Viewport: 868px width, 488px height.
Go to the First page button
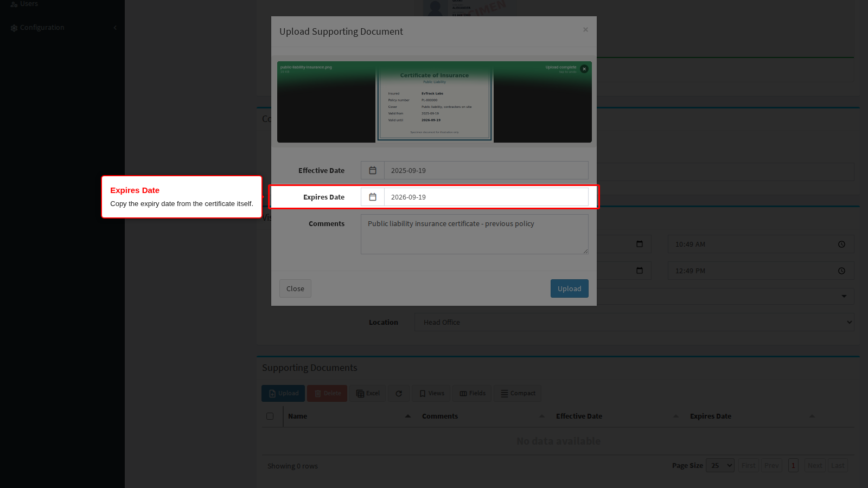point(749,465)
